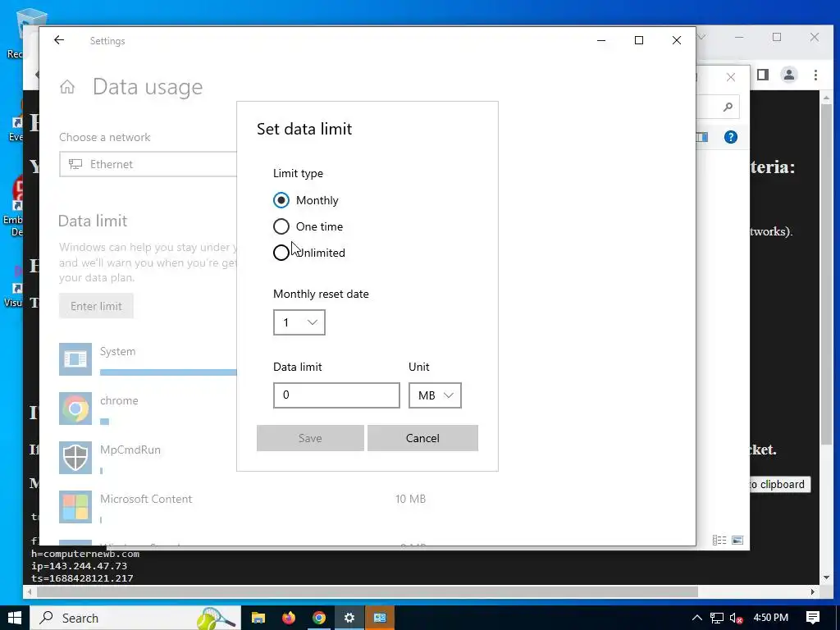Screen dimensions: 840x630
Task: Click the blue help question icon
Action: point(731,137)
